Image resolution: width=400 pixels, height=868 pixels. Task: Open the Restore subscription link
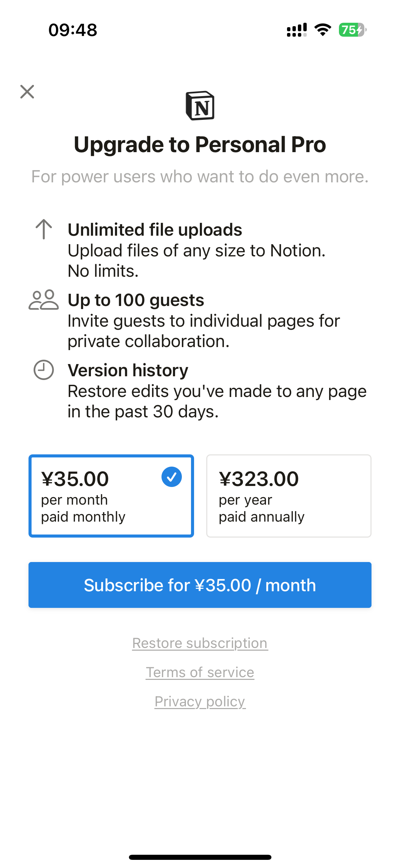[200, 643]
